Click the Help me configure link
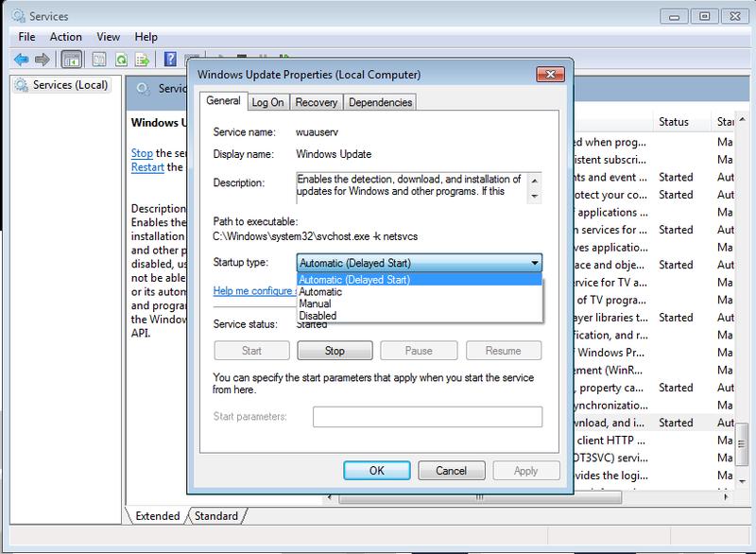The image size is (756, 554). [x=254, y=291]
